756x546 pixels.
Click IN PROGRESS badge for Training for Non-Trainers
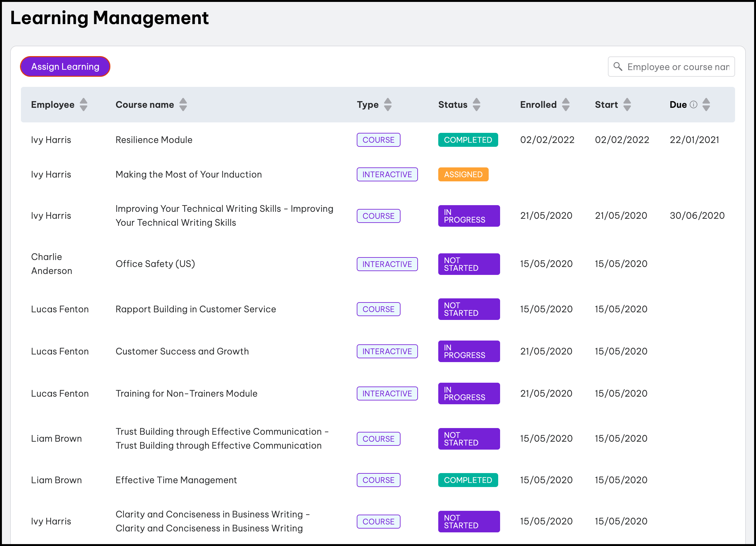tap(468, 393)
